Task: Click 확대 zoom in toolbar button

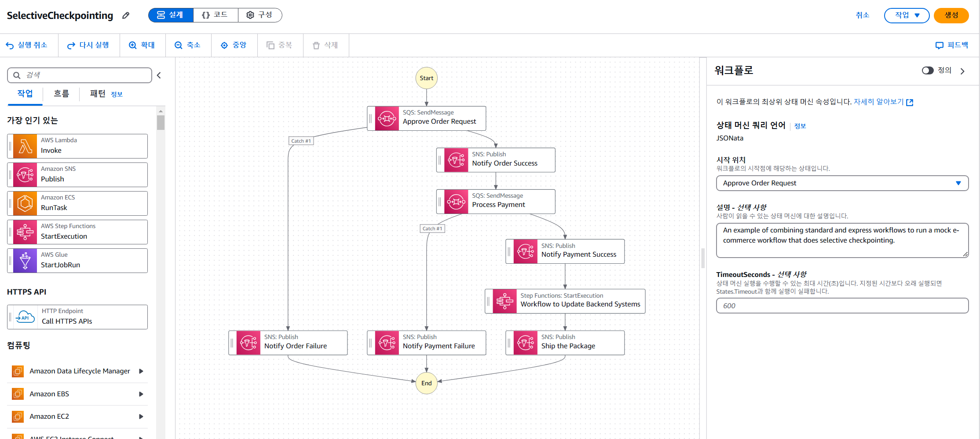Action: tap(142, 45)
